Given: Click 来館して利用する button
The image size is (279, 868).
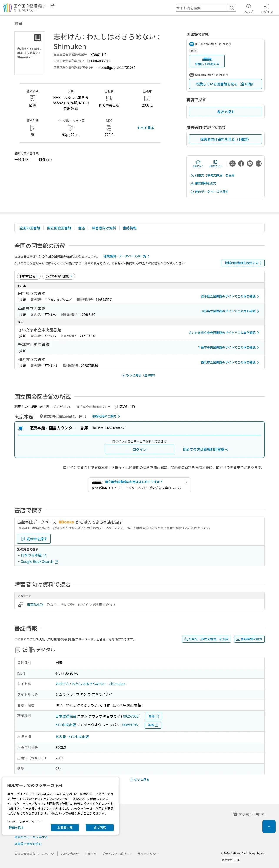Looking at the screenshot, I should (207, 61).
